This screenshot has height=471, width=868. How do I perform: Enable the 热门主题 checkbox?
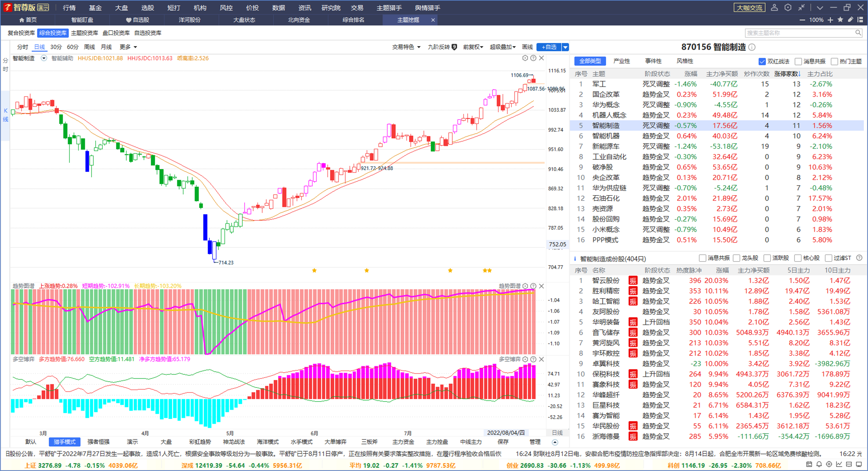(834, 61)
